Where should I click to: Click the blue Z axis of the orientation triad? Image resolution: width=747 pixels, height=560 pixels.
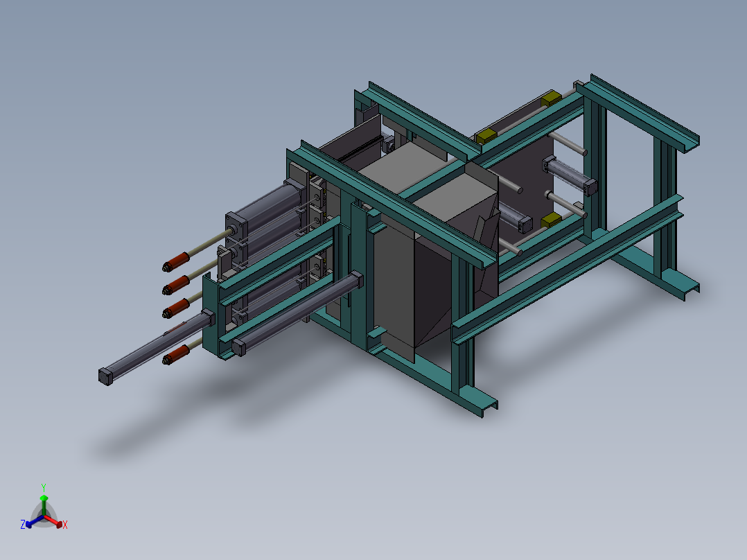coord(35,521)
